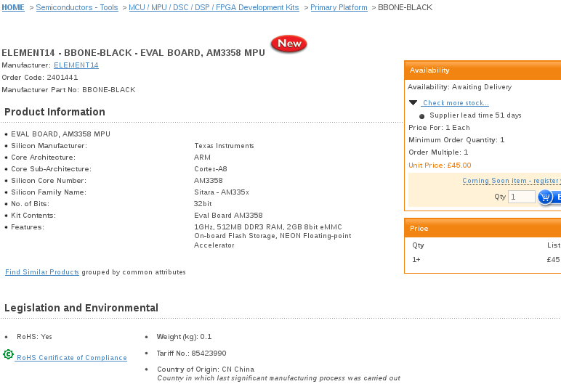561x392 pixels.
Task: Click the Legislation and Environmental heading
Action: coord(81,308)
